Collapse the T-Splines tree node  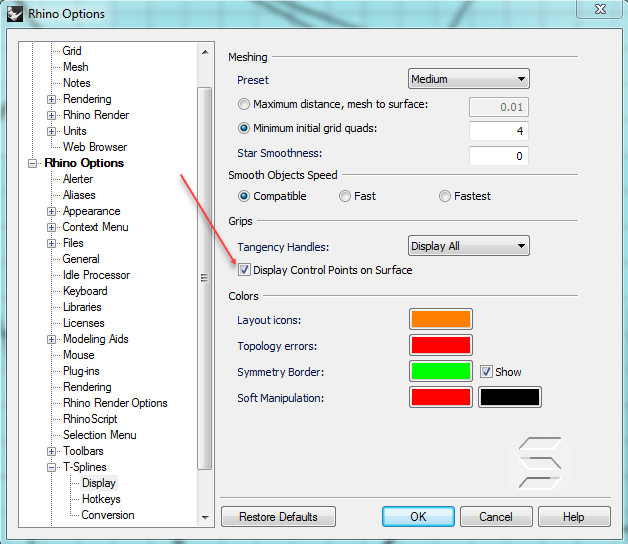[51, 467]
